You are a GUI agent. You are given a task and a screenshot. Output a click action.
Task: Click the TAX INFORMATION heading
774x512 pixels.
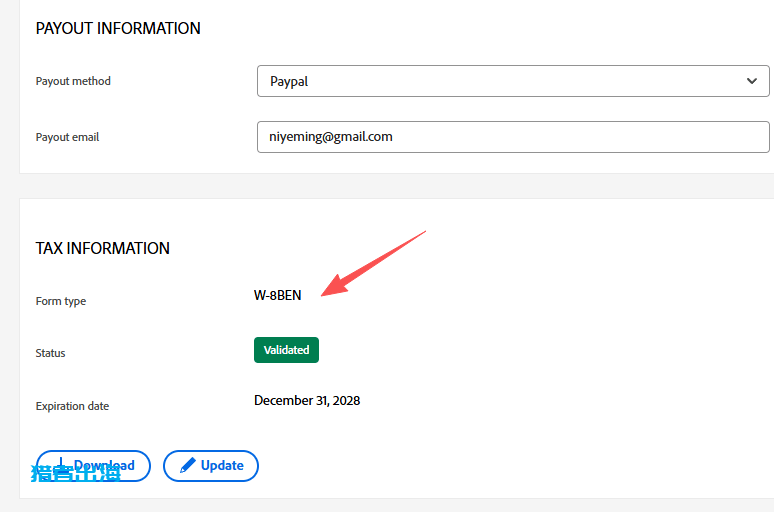[103, 248]
